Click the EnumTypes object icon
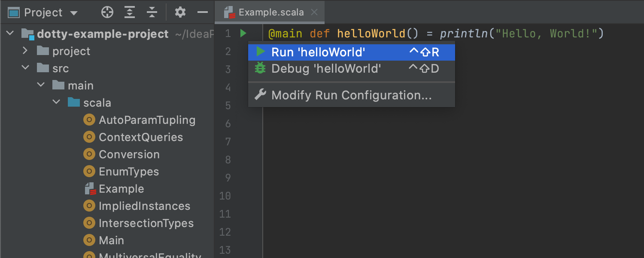The image size is (644, 258). tap(89, 172)
